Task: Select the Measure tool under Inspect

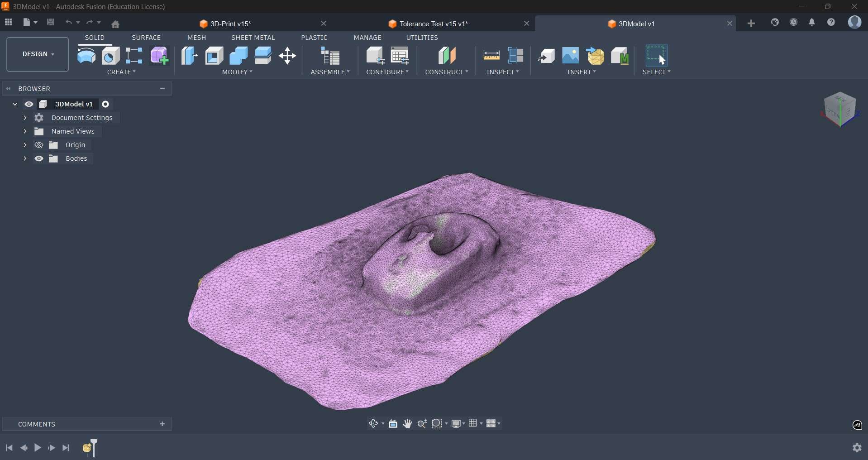Action: (492, 55)
